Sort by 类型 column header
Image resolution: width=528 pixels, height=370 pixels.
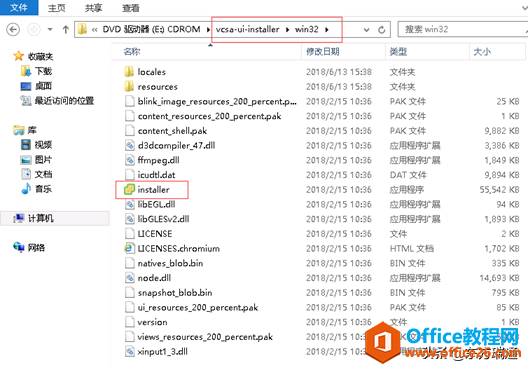398,52
